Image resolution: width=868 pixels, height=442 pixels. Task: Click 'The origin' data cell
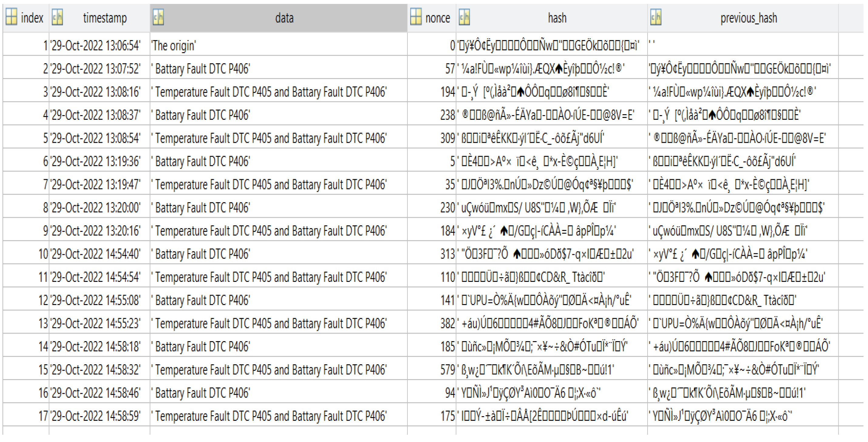(x=174, y=46)
